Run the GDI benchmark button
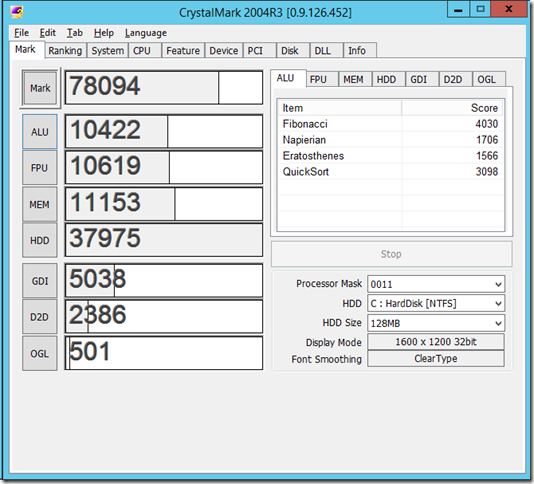This screenshot has height=484, width=534. coord(40,281)
